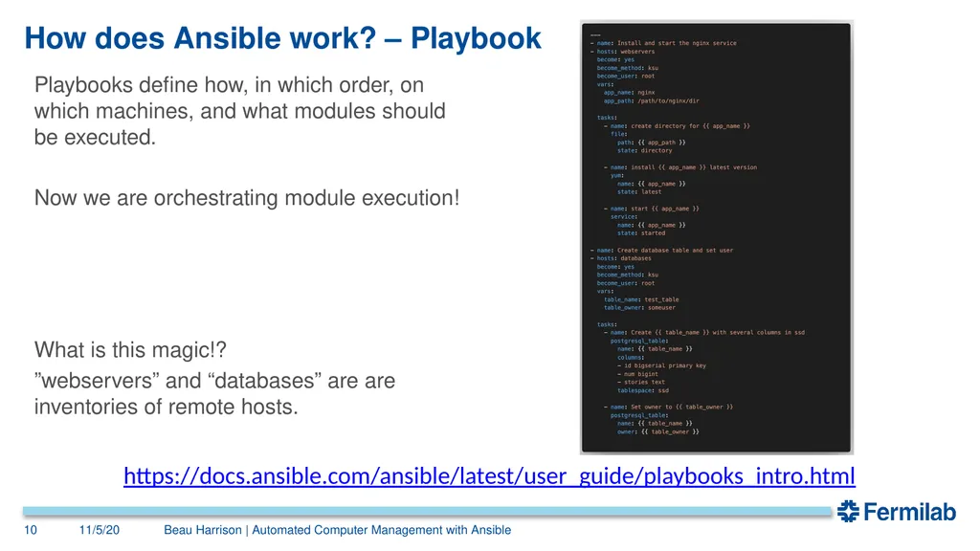Image resolution: width=980 pixels, height=551 pixels.
Task: Click the text "Now we are orchestrating module execution!"
Action: coord(247,198)
